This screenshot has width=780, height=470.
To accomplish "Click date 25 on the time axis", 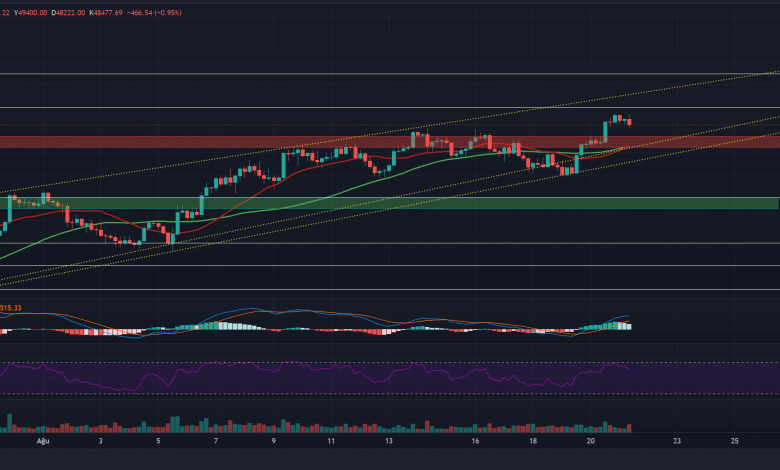I will pos(735,439).
